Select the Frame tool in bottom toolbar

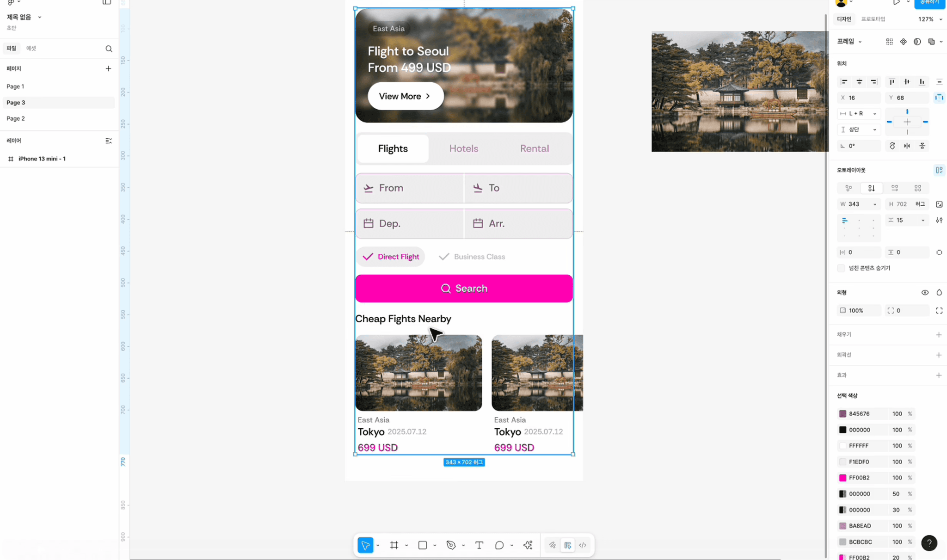(394, 545)
